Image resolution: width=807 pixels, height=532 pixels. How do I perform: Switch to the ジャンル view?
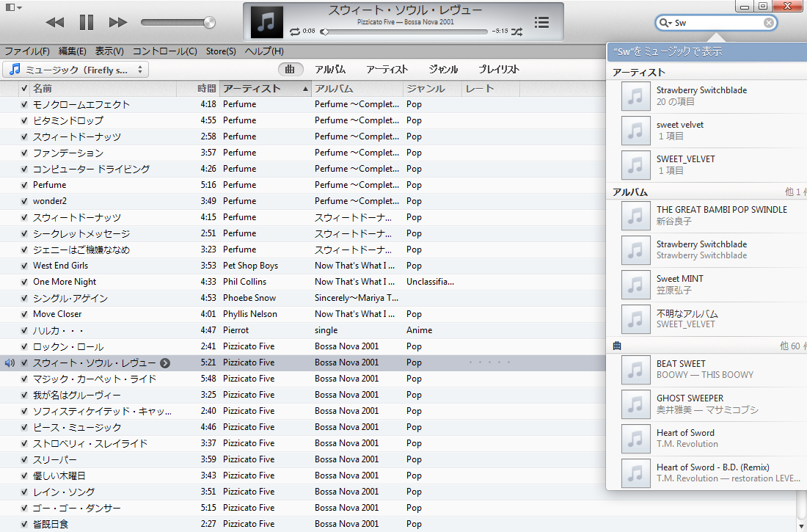click(x=443, y=69)
